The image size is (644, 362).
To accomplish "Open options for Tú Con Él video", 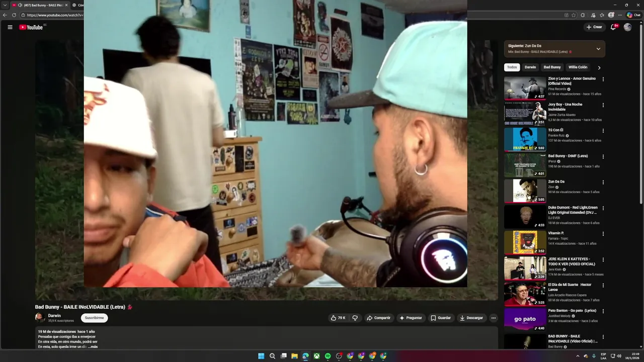I will pyautogui.click(x=603, y=131).
